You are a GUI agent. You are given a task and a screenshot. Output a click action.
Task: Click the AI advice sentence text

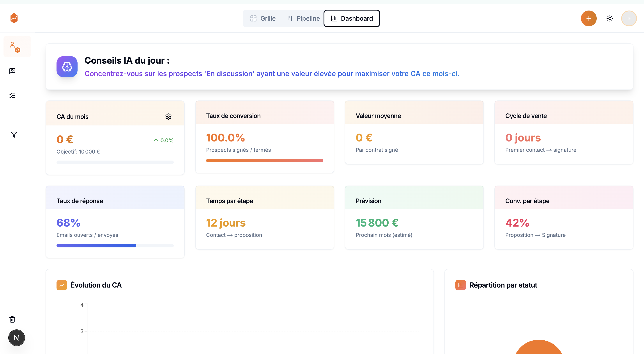click(x=272, y=74)
